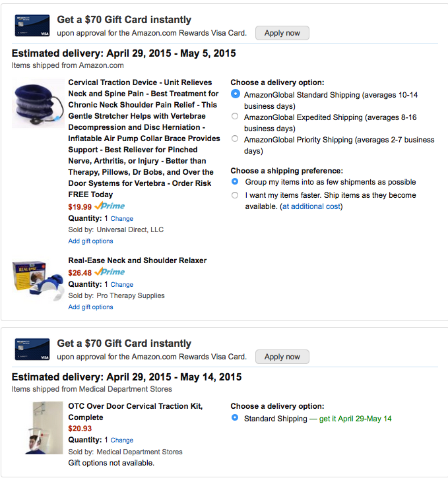Change quantity for Real-Ease Neck Relaxer
This screenshot has height=482, width=448.
pos(121,284)
